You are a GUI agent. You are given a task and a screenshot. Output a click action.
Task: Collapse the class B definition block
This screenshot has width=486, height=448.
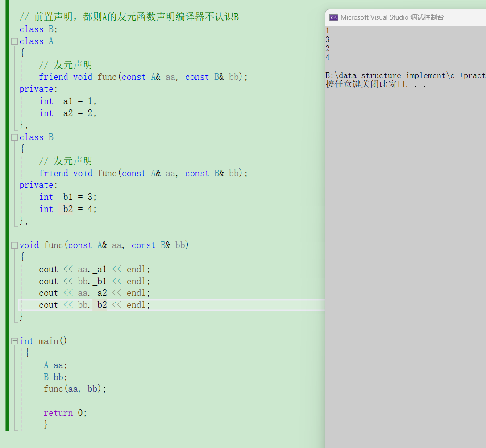14,137
